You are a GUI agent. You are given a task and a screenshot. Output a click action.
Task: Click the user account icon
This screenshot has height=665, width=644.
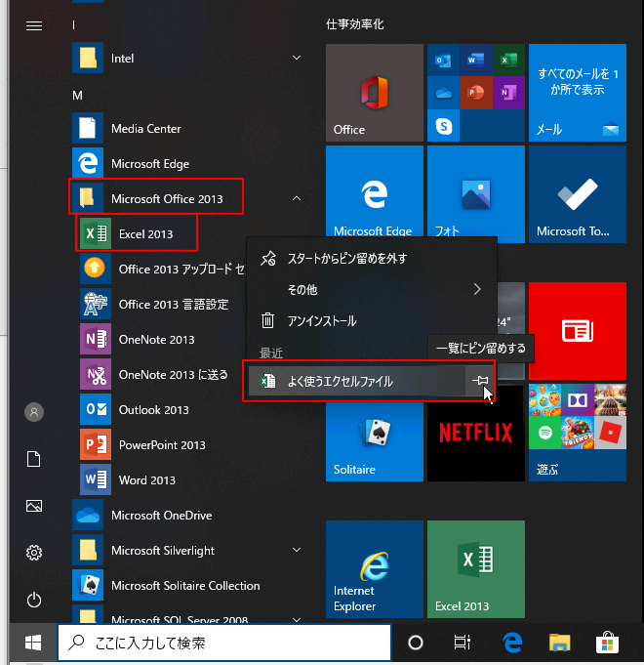click(x=34, y=412)
